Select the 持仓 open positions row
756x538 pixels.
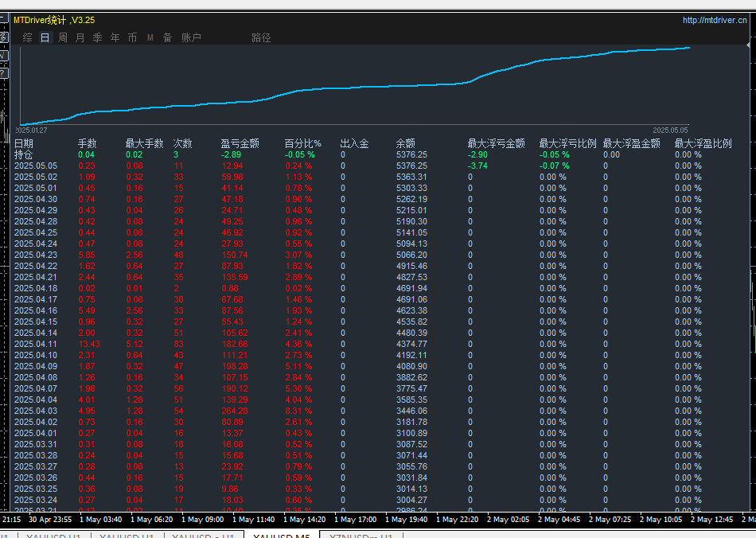click(24, 154)
